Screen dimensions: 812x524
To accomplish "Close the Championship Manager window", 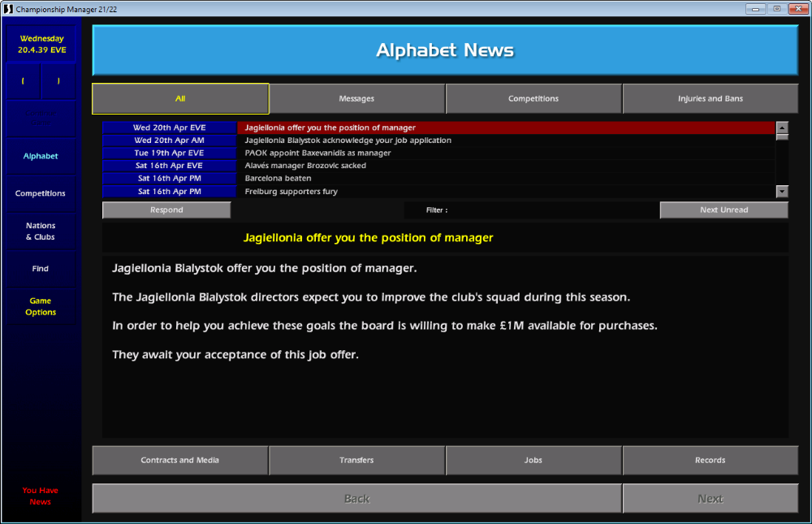I will 798,9.
